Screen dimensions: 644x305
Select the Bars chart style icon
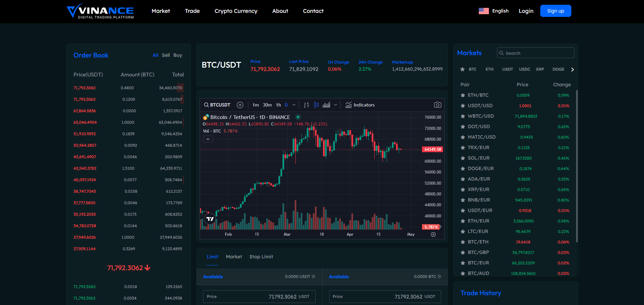[x=306, y=105]
